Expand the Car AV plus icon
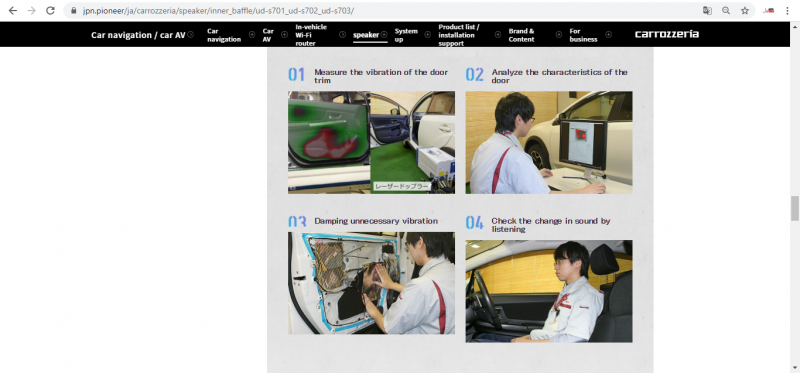Viewport: 800px width, 373px height. (x=284, y=35)
